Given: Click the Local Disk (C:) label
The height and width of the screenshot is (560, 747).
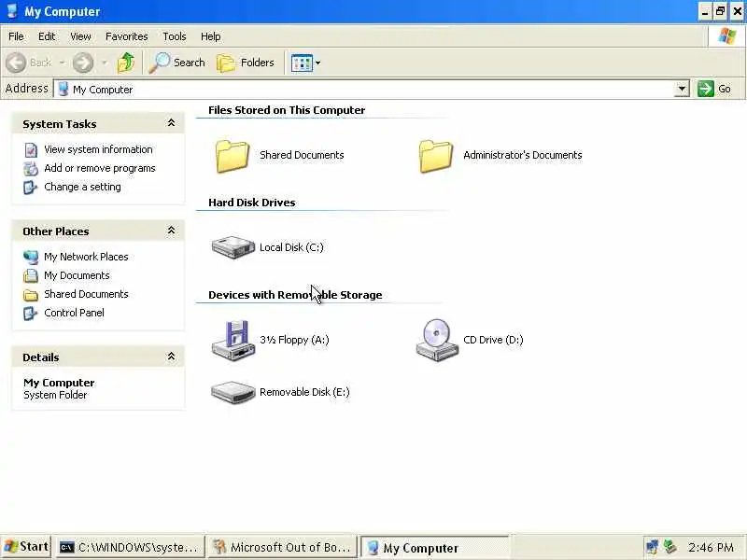Looking at the screenshot, I should 291,247.
